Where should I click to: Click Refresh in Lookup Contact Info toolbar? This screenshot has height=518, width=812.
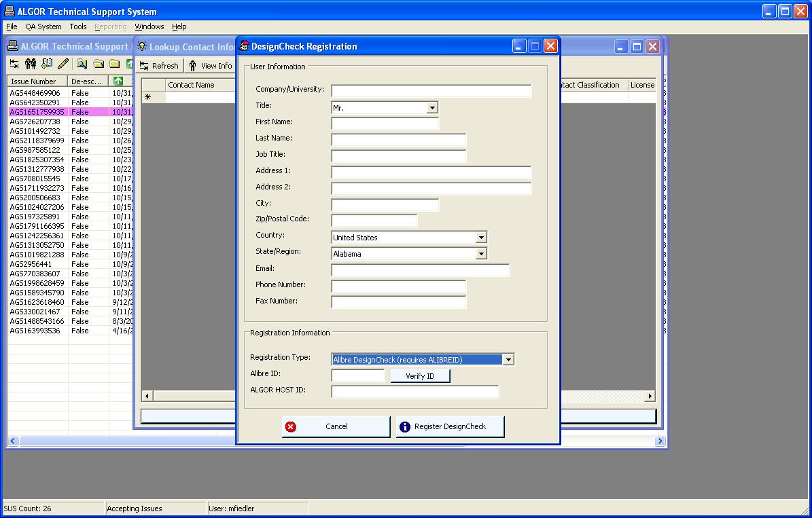tap(159, 66)
